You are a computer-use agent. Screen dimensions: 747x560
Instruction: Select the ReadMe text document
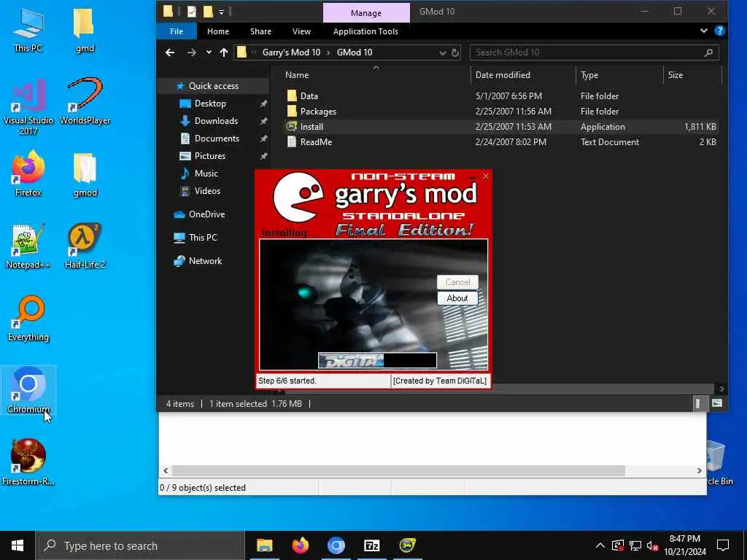click(x=316, y=142)
